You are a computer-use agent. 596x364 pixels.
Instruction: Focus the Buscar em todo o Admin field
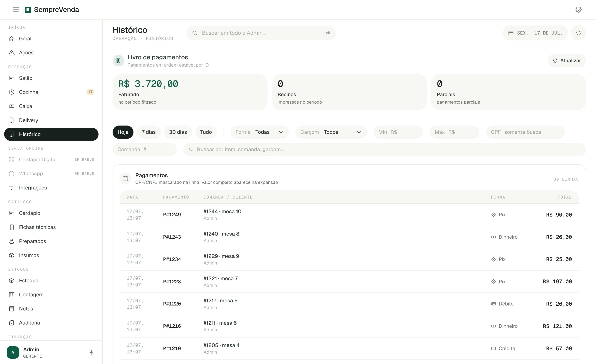coord(261,33)
